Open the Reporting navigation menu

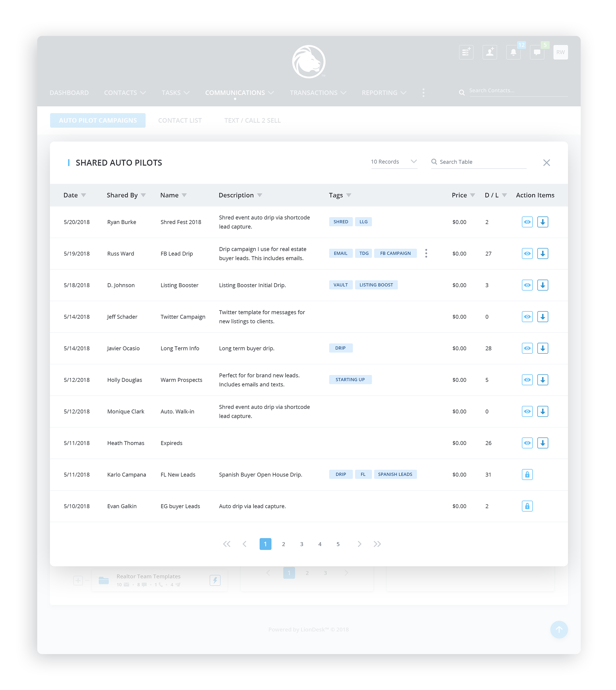(383, 93)
